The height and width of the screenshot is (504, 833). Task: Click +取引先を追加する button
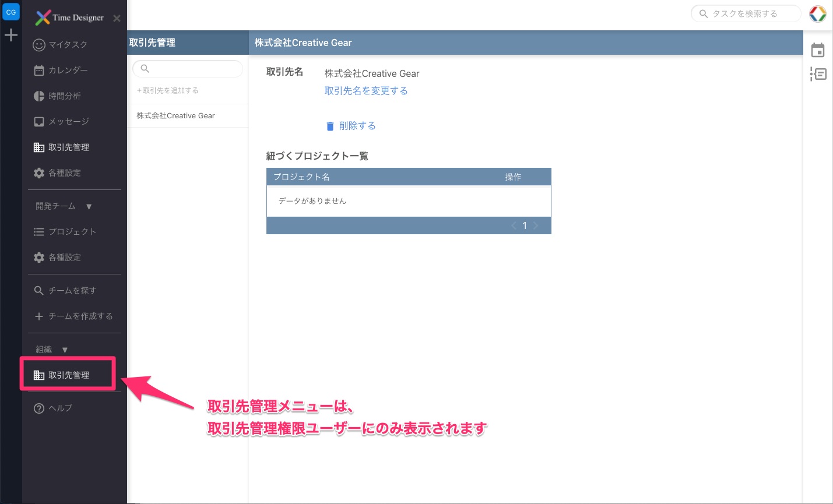point(168,90)
